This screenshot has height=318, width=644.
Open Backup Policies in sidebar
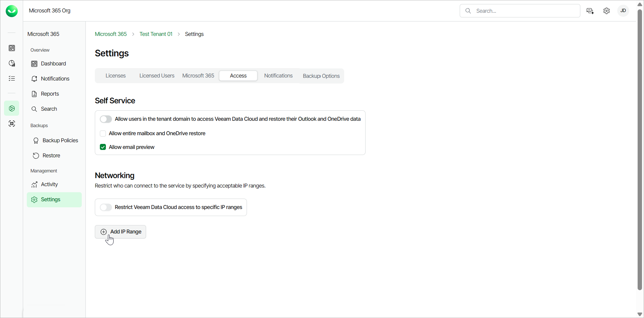[60, 141]
